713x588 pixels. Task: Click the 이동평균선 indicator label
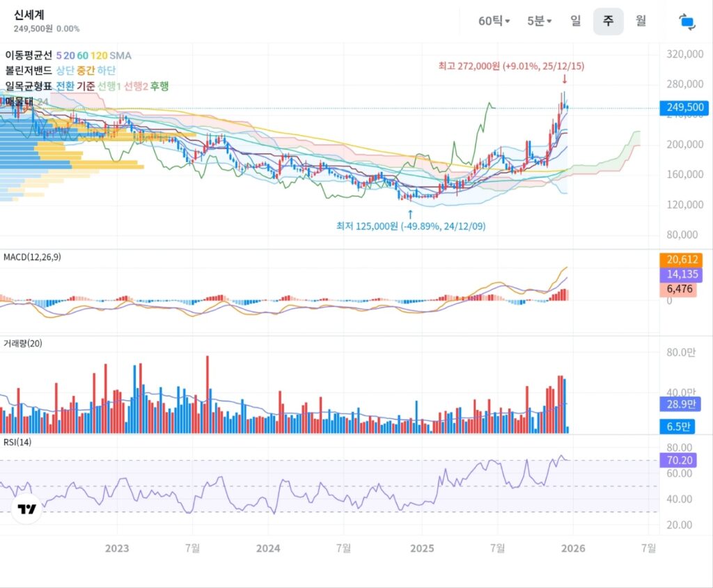(29, 55)
